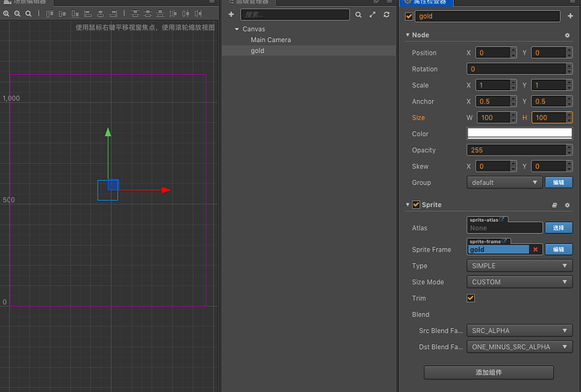The height and width of the screenshot is (392, 581).
Task: Click the search icon beside hierarchy search box
Action: (358, 15)
